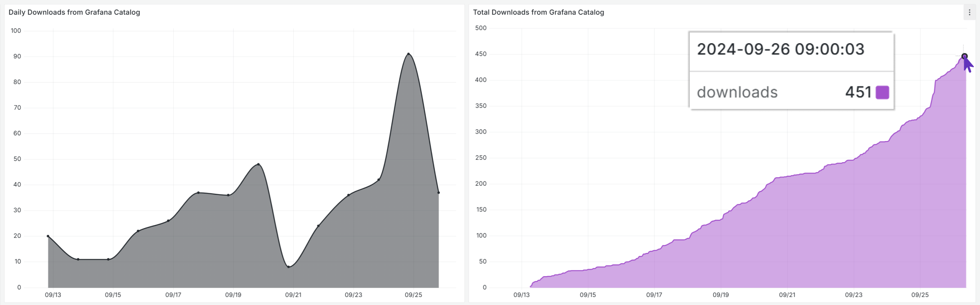
Task: Click the highlighted data point at 451 downloads
Action: point(964,56)
